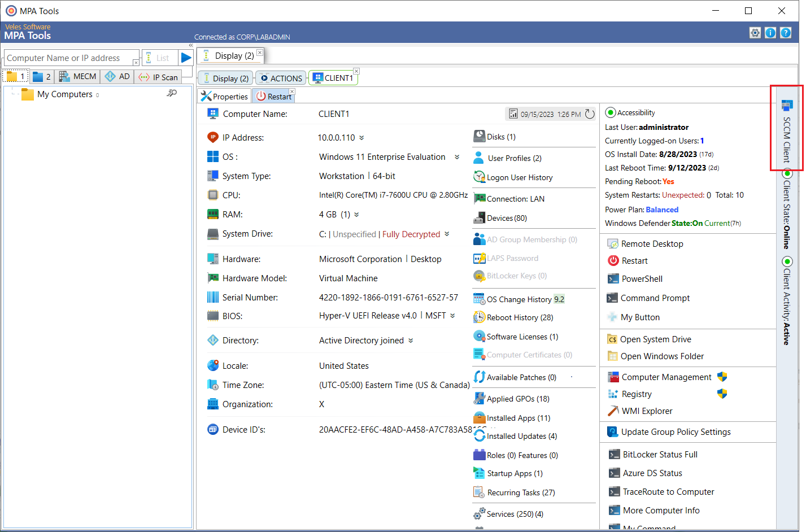
Task: Click Open System Drive
Action: (649, 339)
